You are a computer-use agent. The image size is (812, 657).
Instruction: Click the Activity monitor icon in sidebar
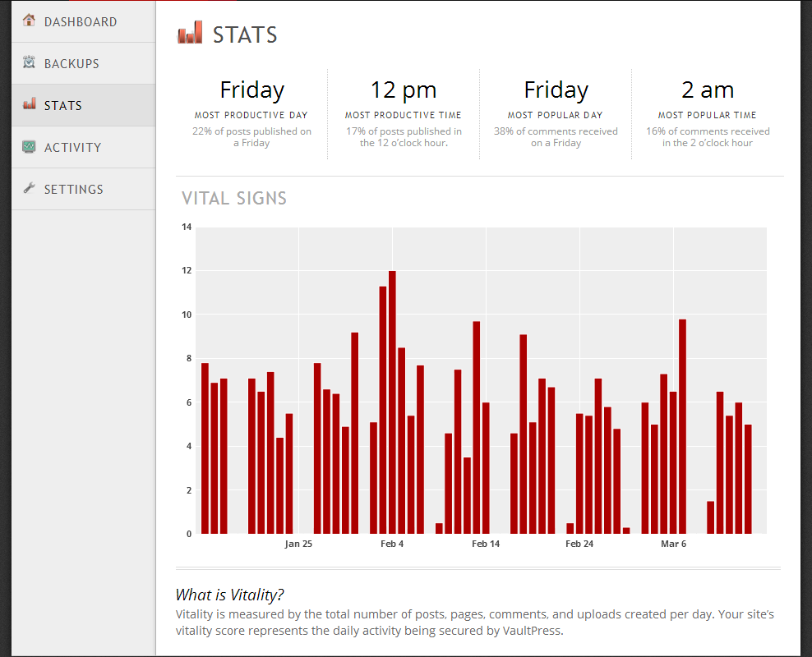click(30, 147)
